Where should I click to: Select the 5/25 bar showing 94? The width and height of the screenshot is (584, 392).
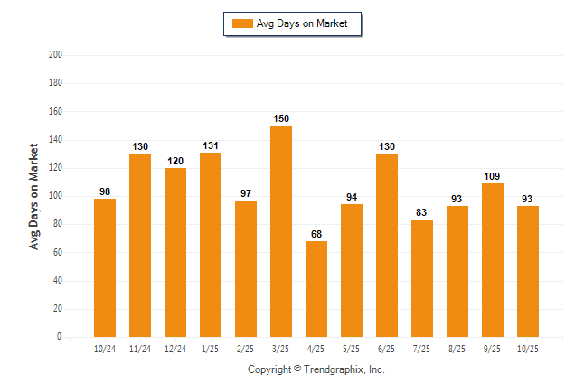(352, 270)
